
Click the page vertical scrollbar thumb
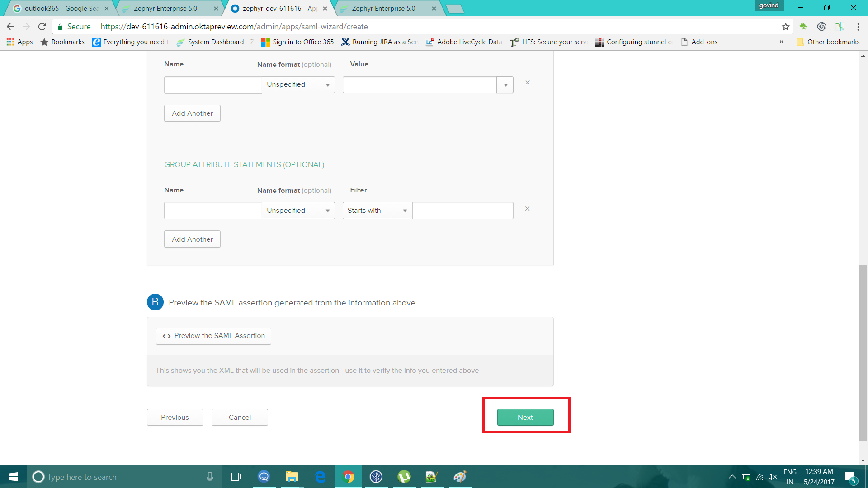point(863,352)
